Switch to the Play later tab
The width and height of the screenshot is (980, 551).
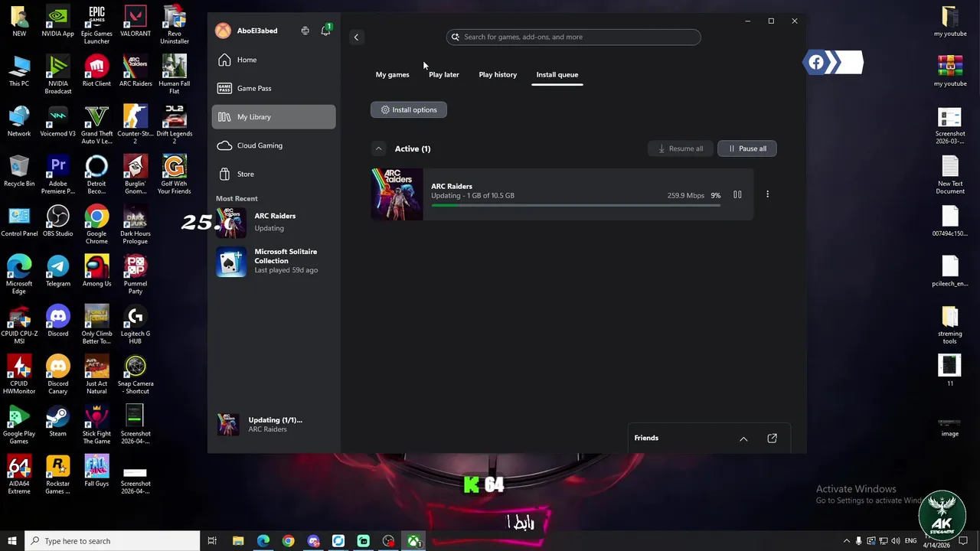pos(444,74)
